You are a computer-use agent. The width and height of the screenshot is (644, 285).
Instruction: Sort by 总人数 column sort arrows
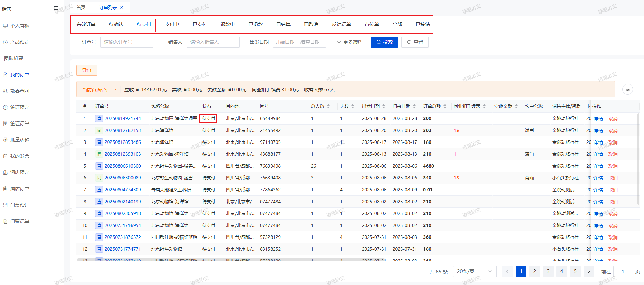coord(328,106)
